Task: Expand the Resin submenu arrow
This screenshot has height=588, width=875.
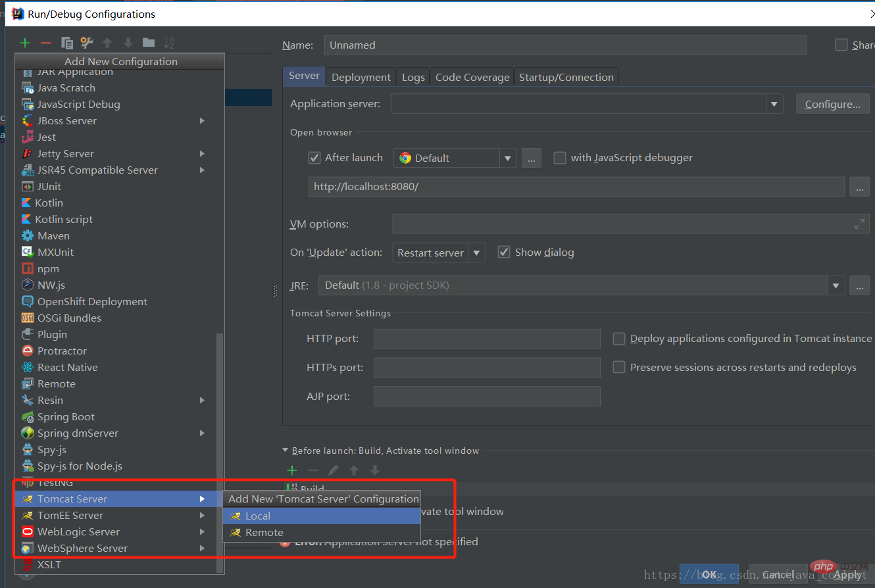Action: pyautogui.click(x=202, y=400)
